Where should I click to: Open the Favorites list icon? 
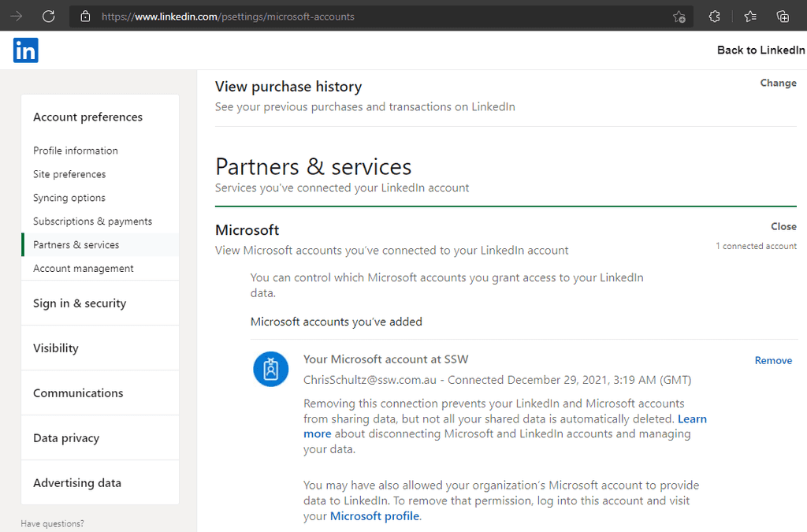750,17
